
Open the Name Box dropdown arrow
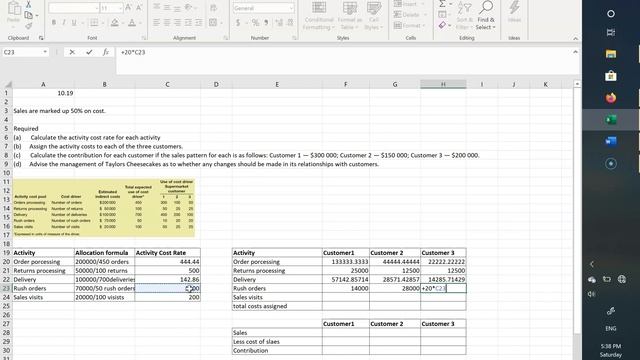(x=45, y=52)
